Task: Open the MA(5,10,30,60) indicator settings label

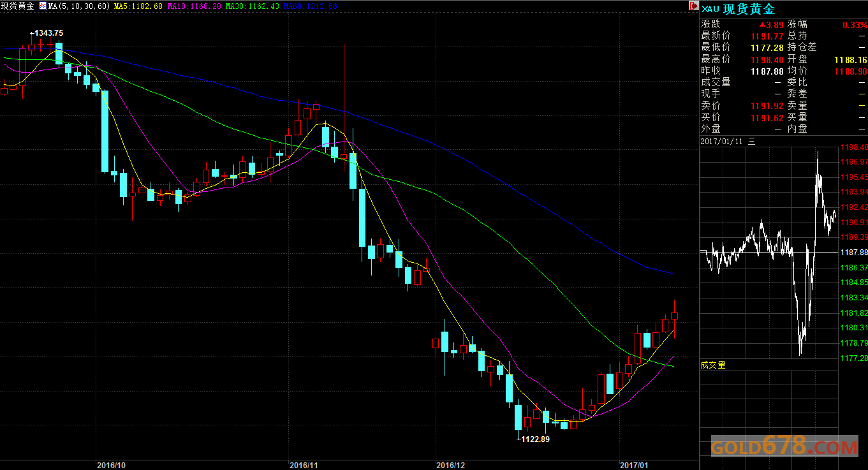Action: coord(78,6)
